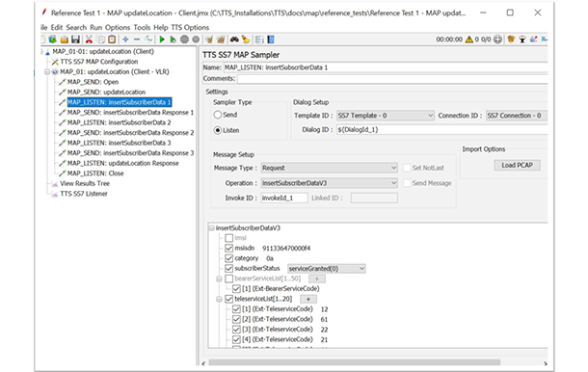Viewport: 588px width, 372px height.
Task: Collapse the teleserviceList node
Action: tap(219, 299)
